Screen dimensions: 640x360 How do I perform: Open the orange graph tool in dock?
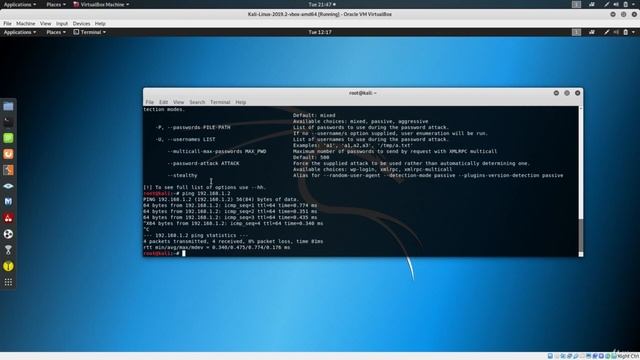[x=8, y=170]
